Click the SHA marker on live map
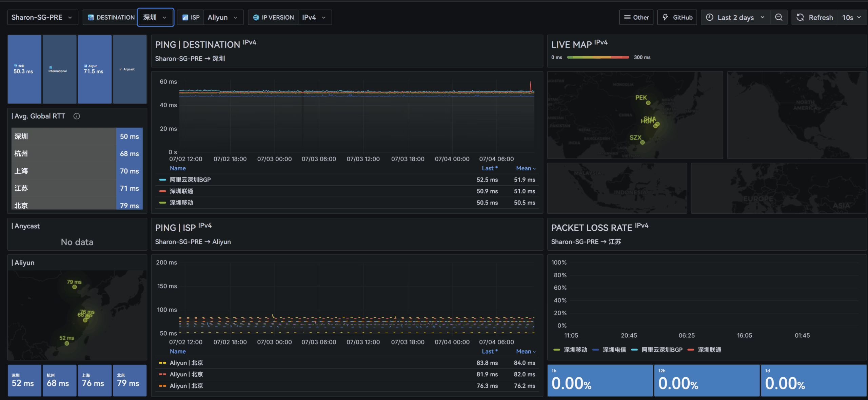This screenshot has width=868, height=400. (657, 124)
